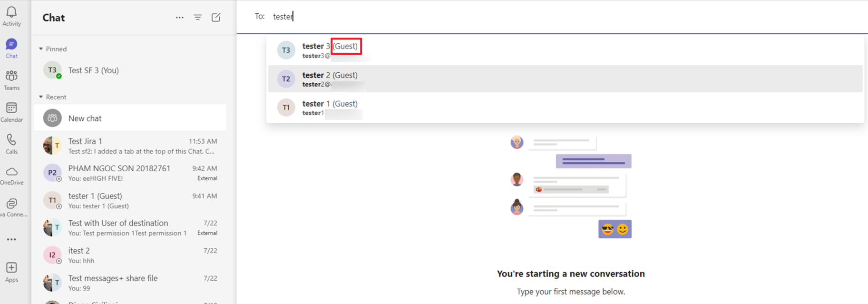The height and width of the screenshot is (304, 868).
Task: Select the New chat entry
Action: tap(130, 118)
